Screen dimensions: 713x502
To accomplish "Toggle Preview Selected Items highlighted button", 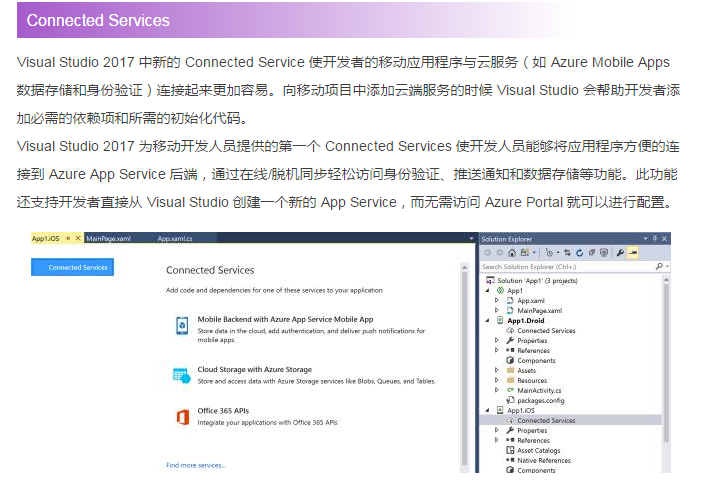I will point(633,253).
